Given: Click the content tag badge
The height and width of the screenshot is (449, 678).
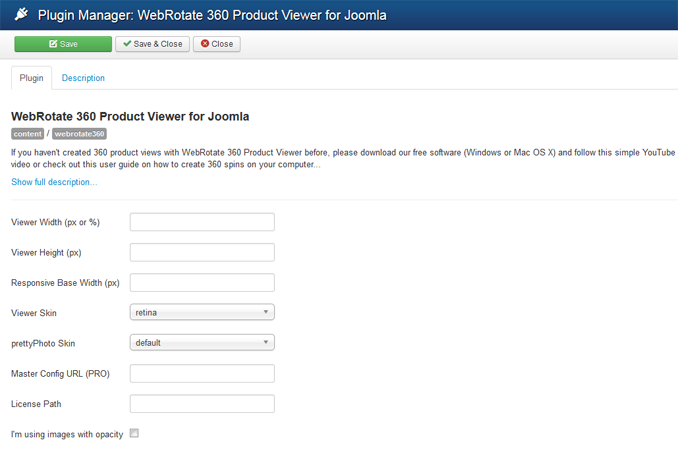Looking at the screenshot, I should pyautogui.click(x=28, y=134).
